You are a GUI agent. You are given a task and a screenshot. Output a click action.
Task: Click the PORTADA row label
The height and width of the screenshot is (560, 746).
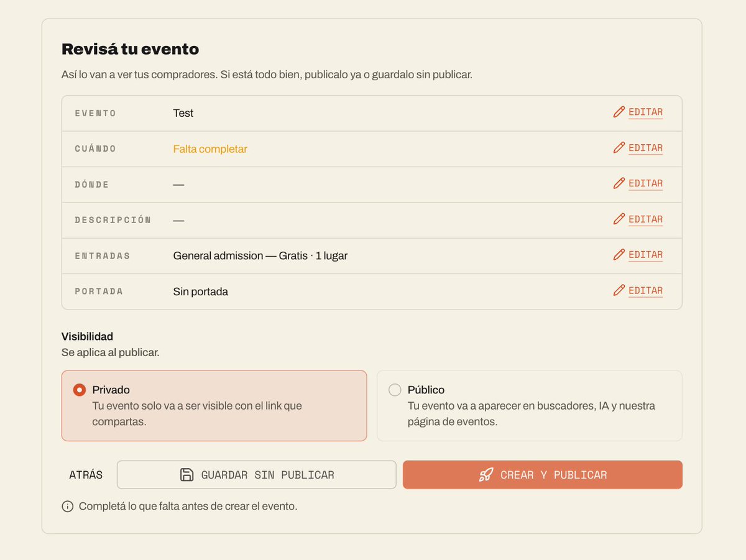(x=99, y=291)
